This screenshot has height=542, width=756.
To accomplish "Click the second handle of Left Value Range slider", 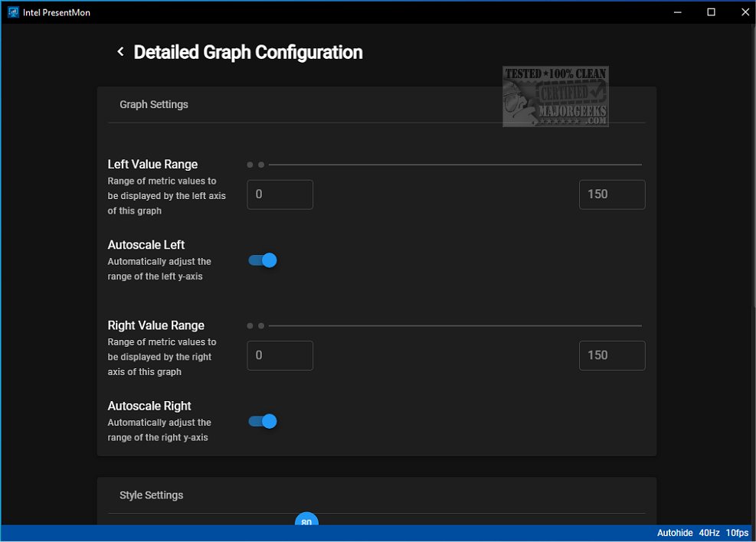I will [x=261, y=165].
